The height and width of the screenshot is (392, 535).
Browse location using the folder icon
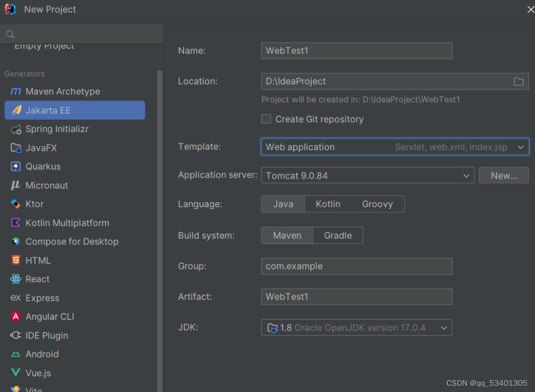click(x=518, y=81)
